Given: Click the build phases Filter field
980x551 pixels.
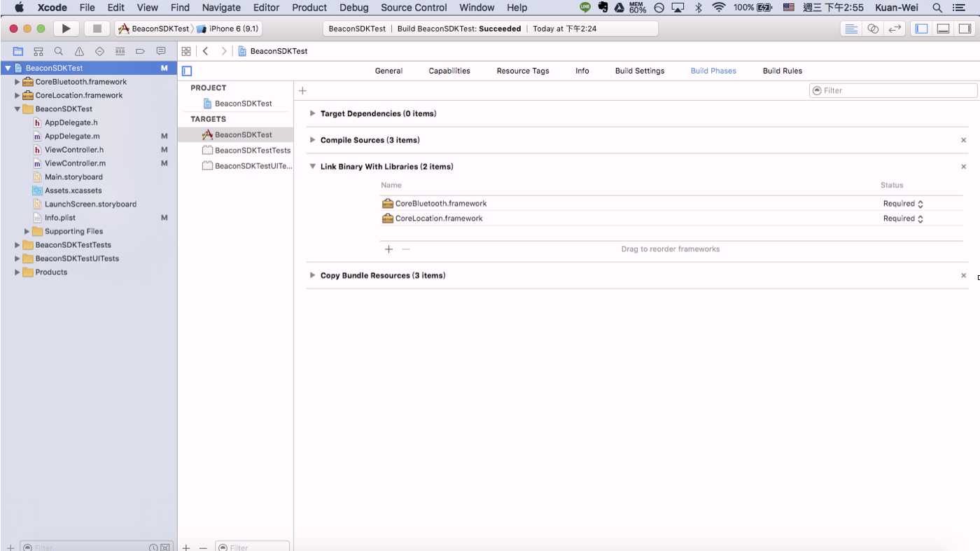Looking at the screenshot, I should [x=893, y=90].
